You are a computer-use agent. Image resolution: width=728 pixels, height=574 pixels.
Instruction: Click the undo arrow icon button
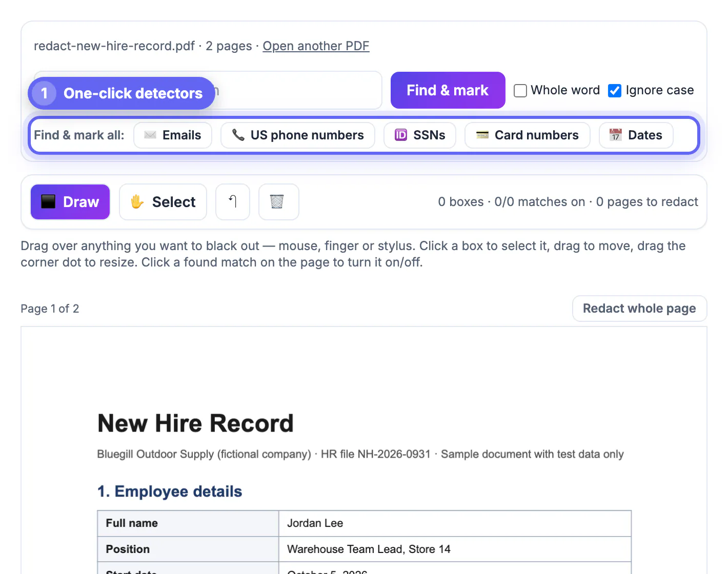(233, 202)
